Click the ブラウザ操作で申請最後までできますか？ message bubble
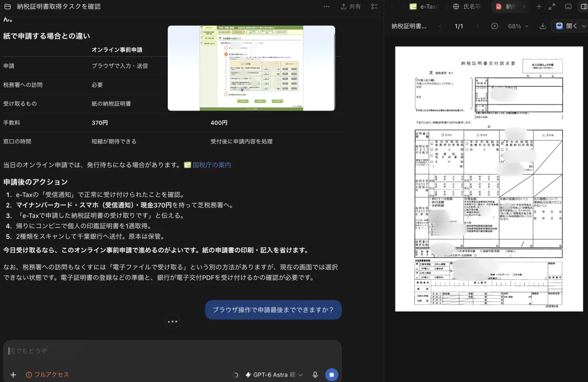The width and height of the screenshot is (588, 382). point(273,310)
